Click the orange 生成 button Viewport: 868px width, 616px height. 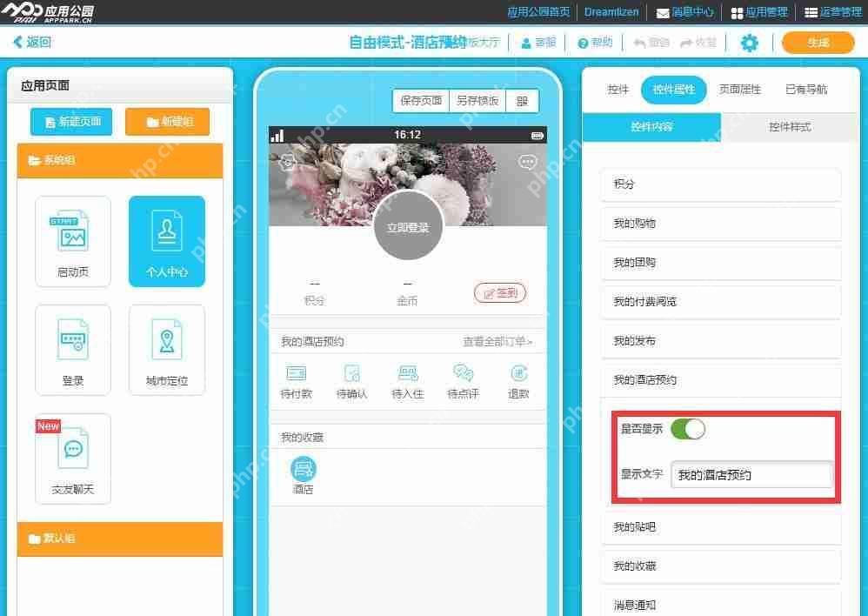[x=817, y=42]
